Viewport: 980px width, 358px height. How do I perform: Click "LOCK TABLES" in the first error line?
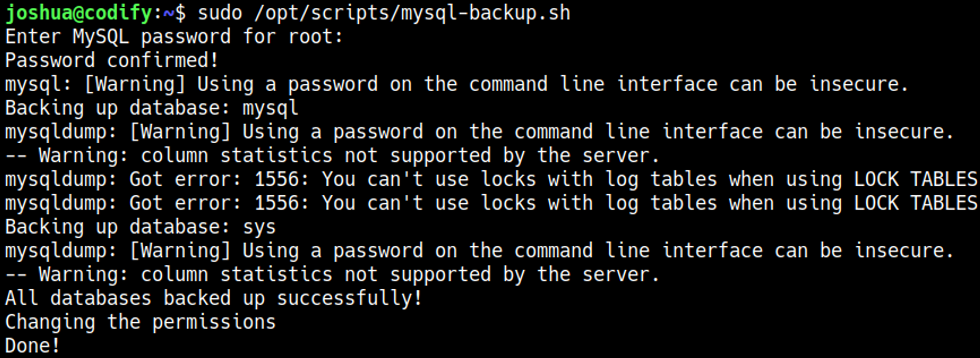click(915, 180)
